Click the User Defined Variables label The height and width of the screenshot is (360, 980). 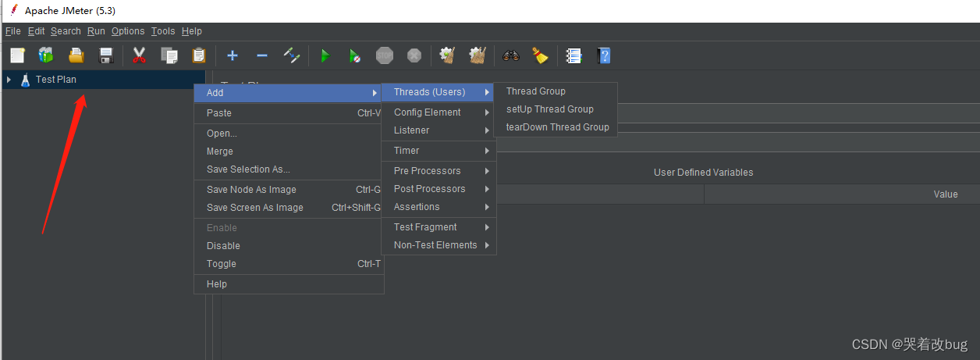[703, 173]
